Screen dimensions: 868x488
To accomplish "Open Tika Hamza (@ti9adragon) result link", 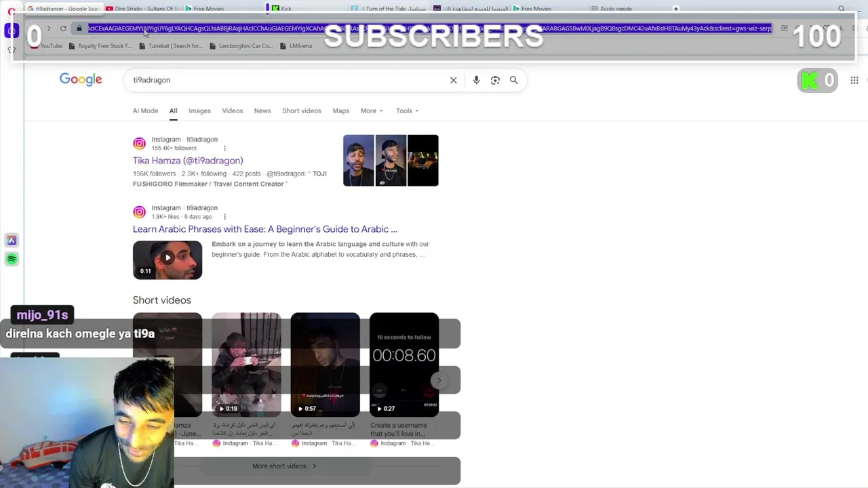I will tap(188, 161).
